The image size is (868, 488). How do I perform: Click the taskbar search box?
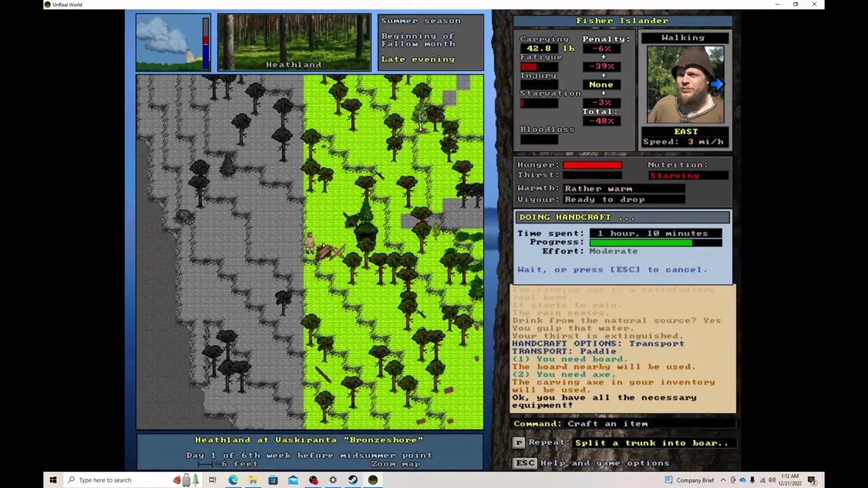tap(133, 480)
